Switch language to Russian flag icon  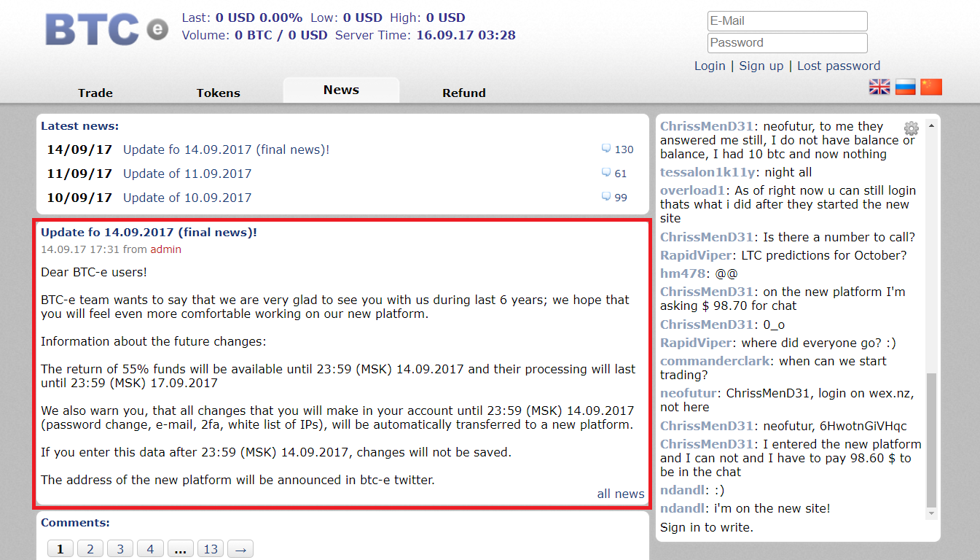pos(905,87)
